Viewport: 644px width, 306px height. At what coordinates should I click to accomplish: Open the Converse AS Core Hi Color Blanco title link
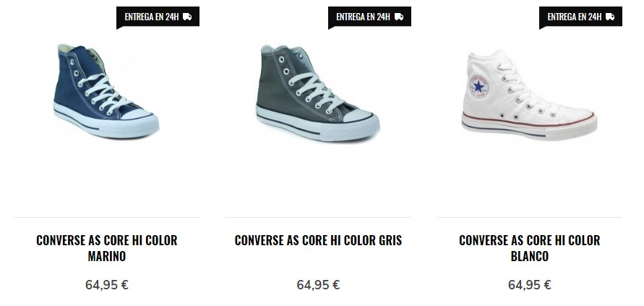coord(529,248)
